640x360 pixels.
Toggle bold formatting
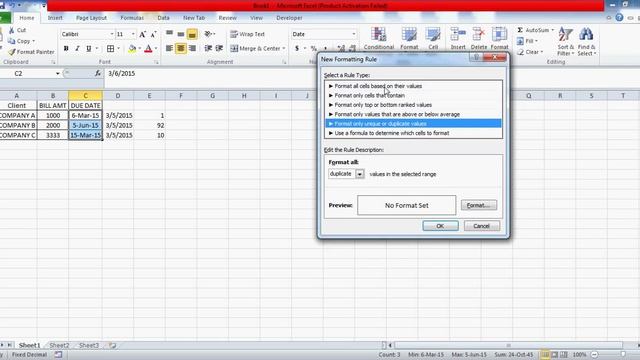(66, 49)
